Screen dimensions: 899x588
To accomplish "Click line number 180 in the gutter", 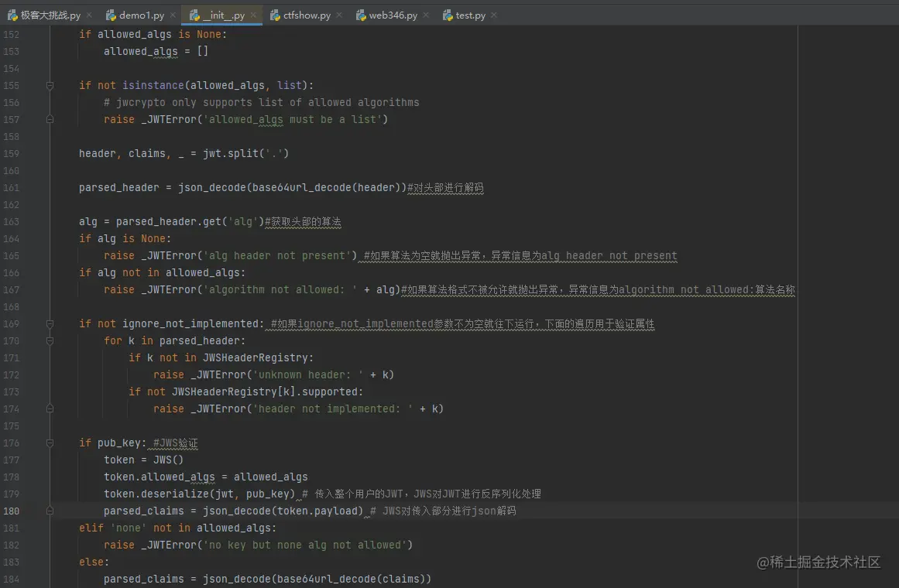I will coord(12,511).
